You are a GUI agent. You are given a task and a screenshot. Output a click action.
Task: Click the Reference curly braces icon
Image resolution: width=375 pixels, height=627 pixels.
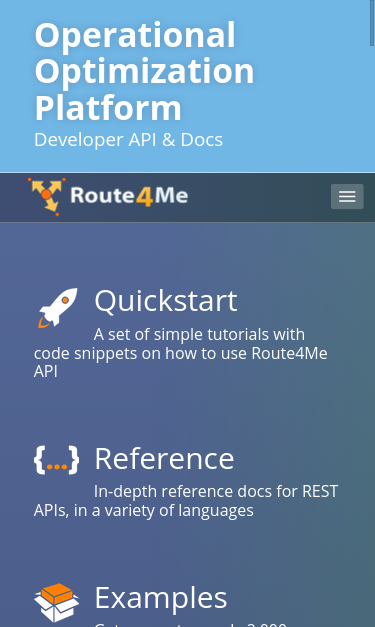(x=56, y=460)
